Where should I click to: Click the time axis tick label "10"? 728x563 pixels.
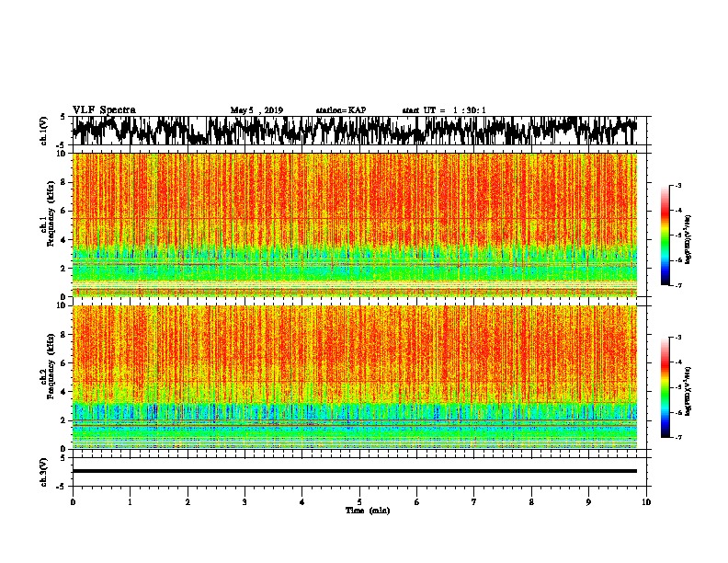coord(646,502)
